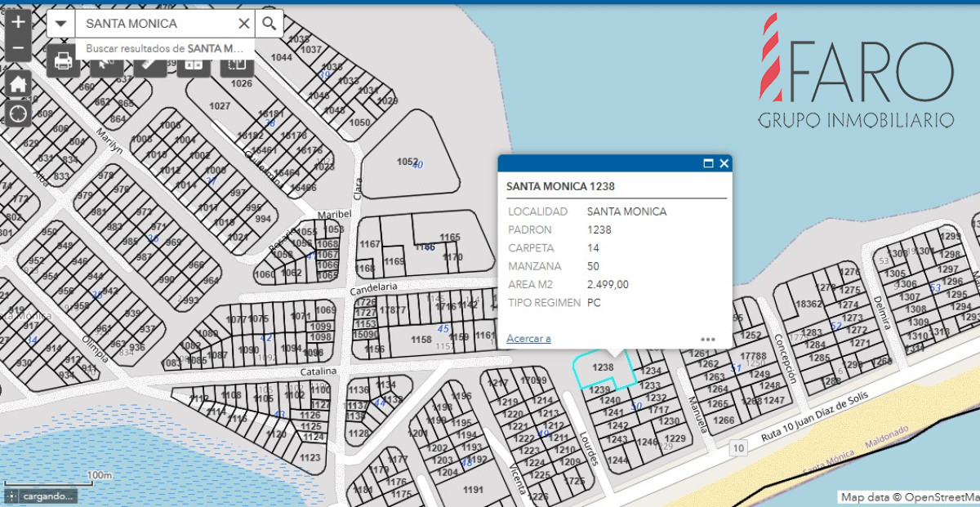Return to the default home extent
The image size is (980, 507).
pos(18,83)
